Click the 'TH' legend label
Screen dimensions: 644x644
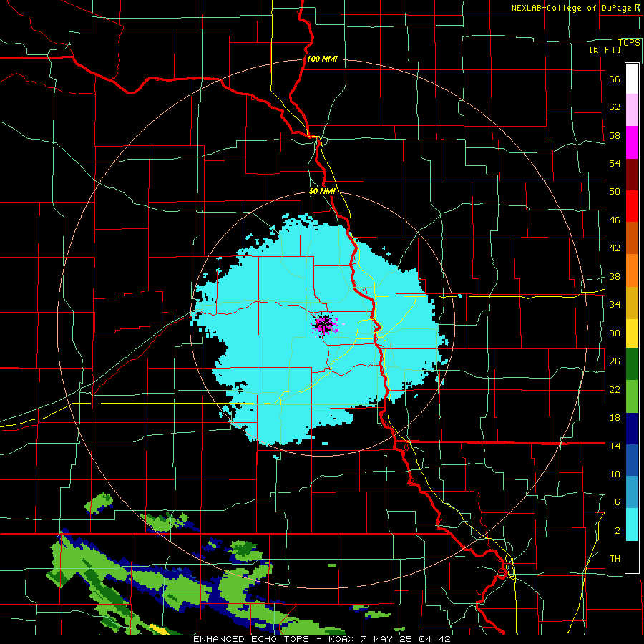click(615, 559)
